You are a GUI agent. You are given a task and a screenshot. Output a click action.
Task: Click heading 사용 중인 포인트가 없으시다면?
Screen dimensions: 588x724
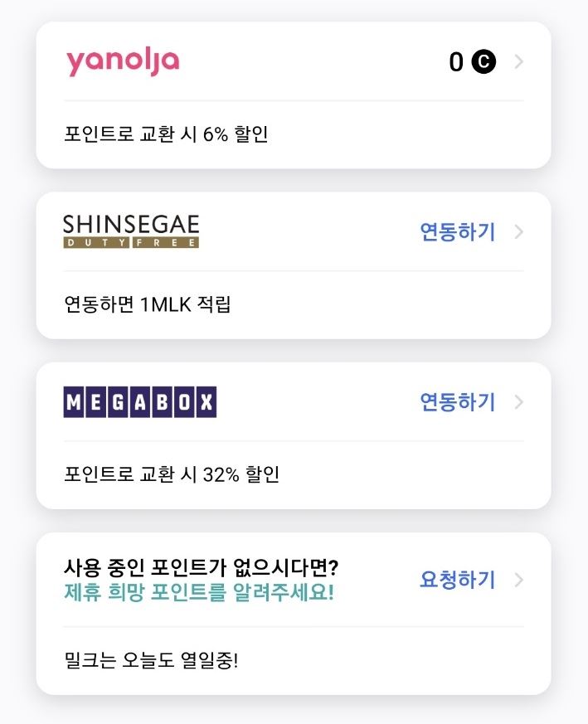(x=201, y=567)
